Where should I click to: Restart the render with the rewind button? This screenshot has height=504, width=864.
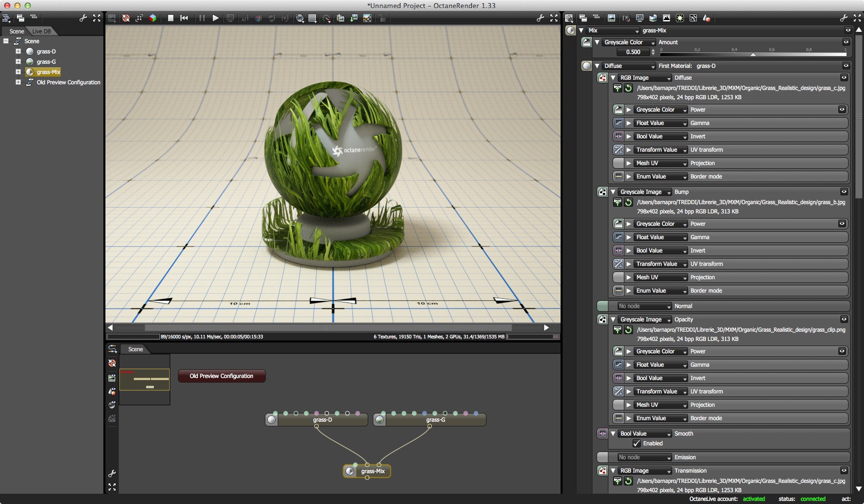184,18
